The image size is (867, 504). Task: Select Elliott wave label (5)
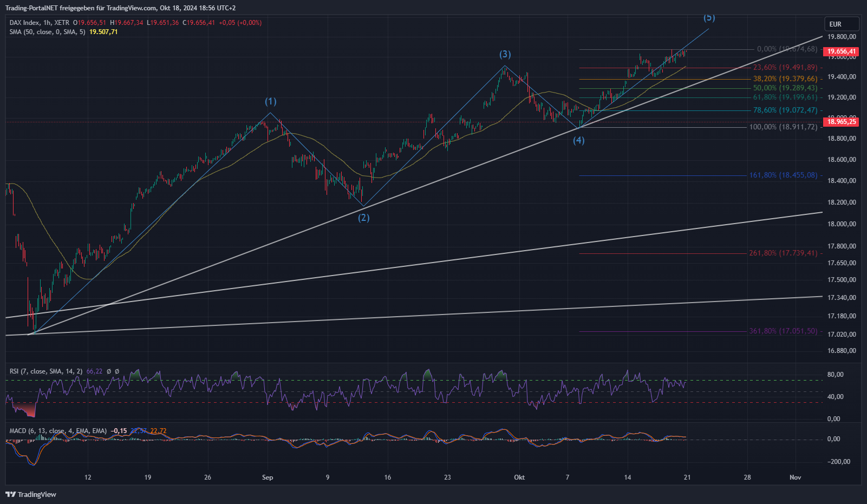709,18
